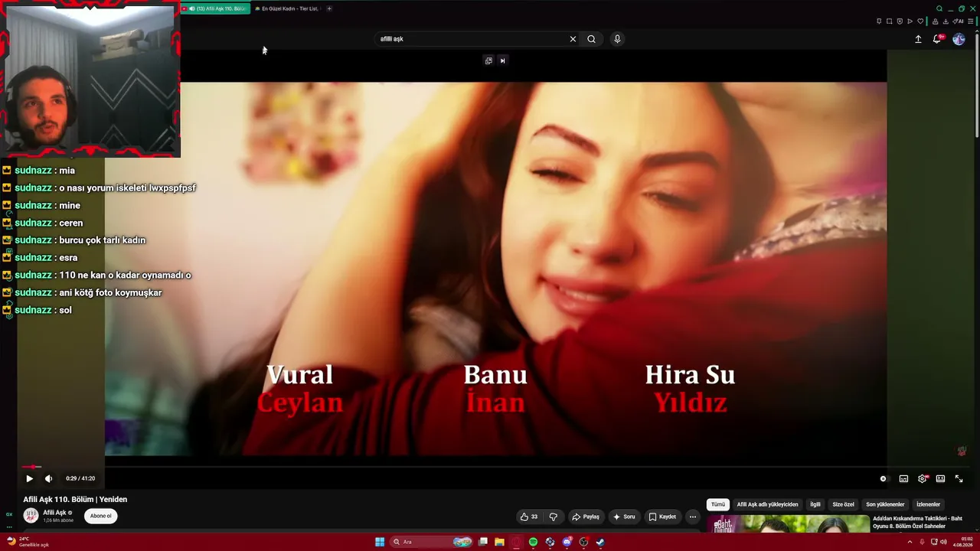Screen dimensions: 980x551
Task: Select the İzlenenler filter chip
Action: click(928, 504)
